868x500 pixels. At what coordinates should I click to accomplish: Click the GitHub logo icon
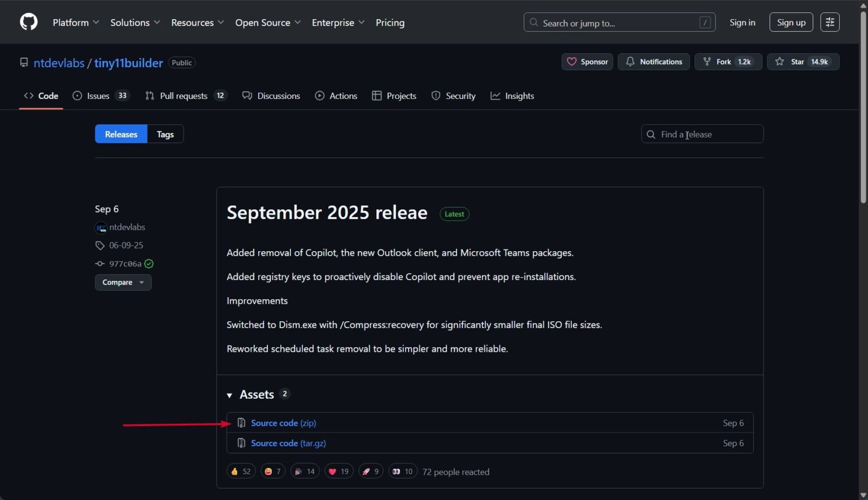(29, 22)
